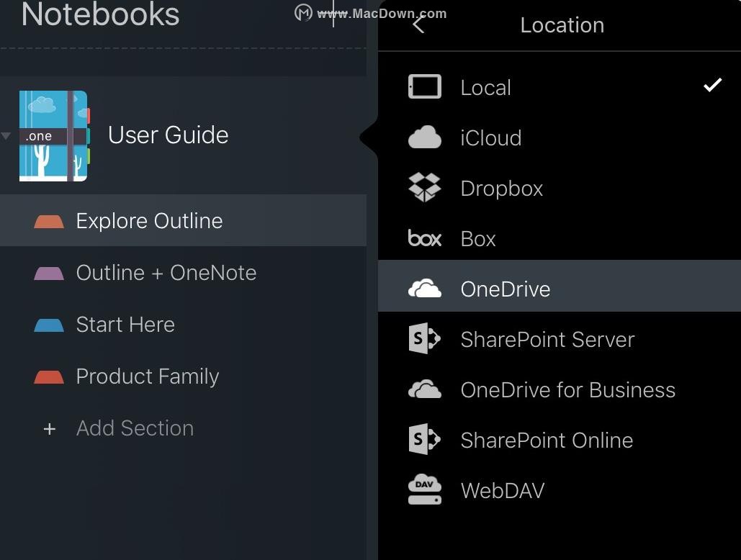Image resolution: width=741 pixels, height=560 pixels.
Task: Collapse the User Guide notebook triangle
Action: [6, 136]
